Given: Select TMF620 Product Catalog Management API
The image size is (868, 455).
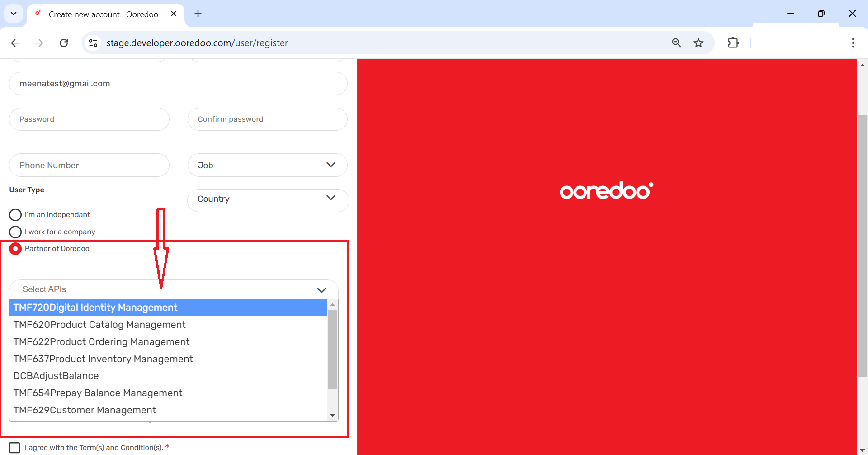Looking at the screenshot, I should click(x=99, y=324).
